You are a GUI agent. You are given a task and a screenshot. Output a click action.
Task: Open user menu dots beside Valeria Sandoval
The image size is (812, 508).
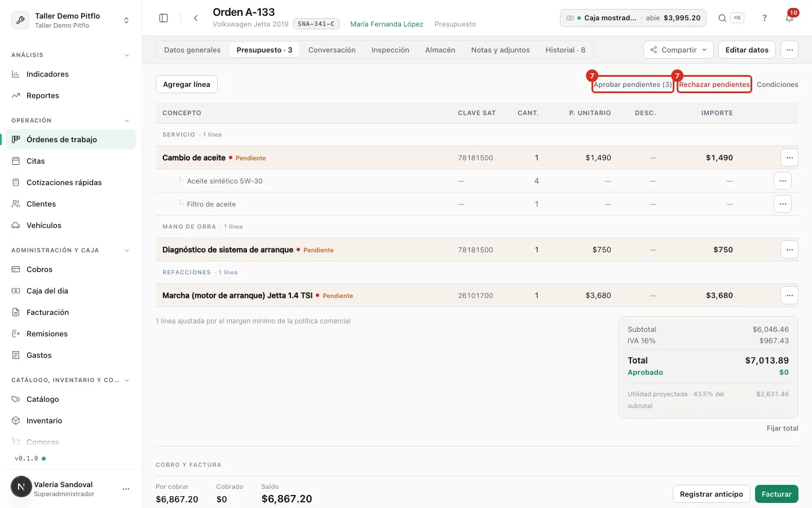click(126, 489)
